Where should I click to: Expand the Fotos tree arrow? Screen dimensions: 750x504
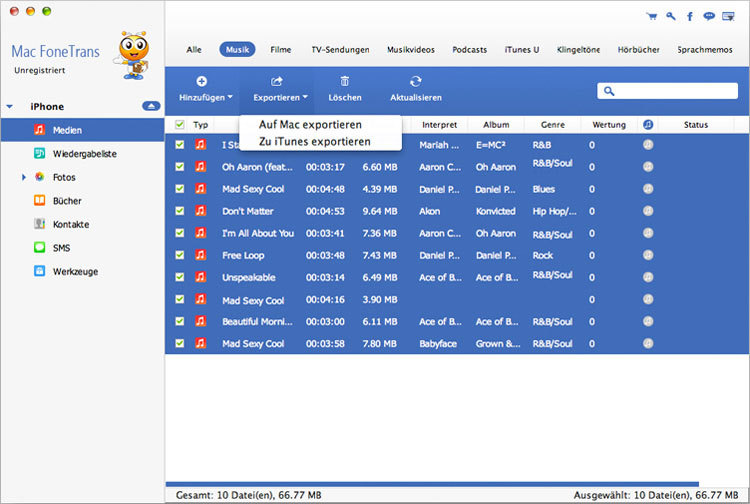point(23,177)
